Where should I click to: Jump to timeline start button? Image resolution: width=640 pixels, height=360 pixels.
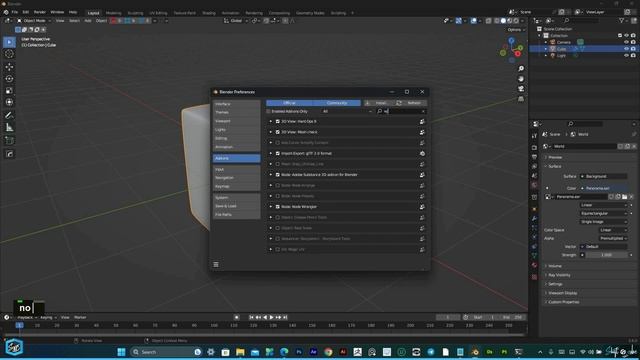(x=251, y=317)
